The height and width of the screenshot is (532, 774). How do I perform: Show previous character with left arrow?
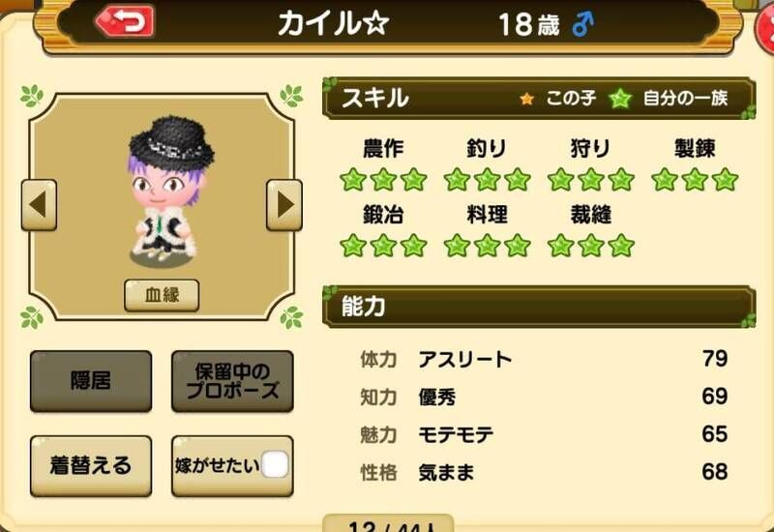click(39, 205)
